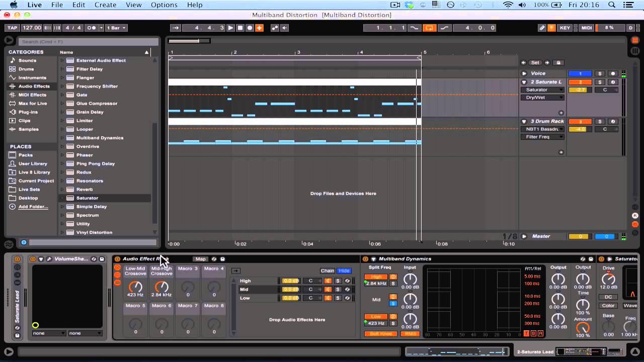
Task: Toggle the Follow playback icon
Action: [175, 28]
